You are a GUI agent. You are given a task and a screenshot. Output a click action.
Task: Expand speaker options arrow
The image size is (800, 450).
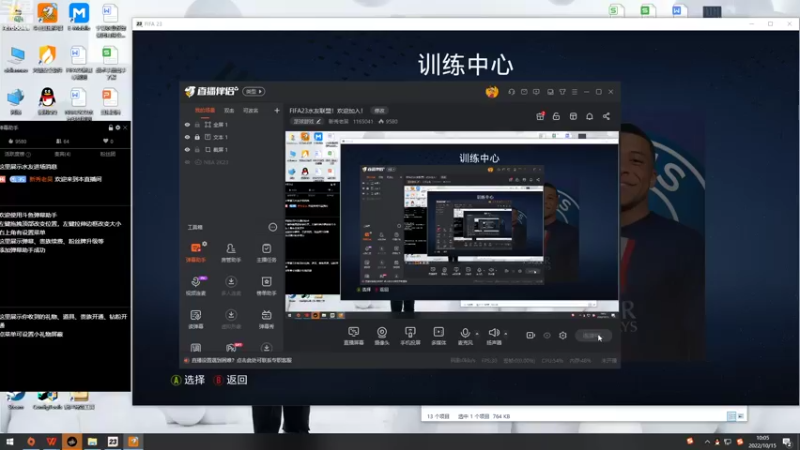point(506,334)
